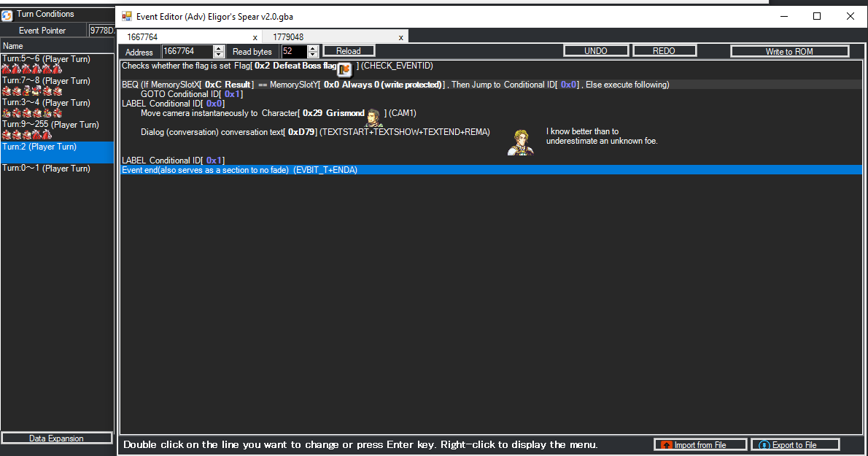The width and height of the screenshot is (868, 456).
Task: Click the red arrow icon on Import from File
Action: [665, 445]
